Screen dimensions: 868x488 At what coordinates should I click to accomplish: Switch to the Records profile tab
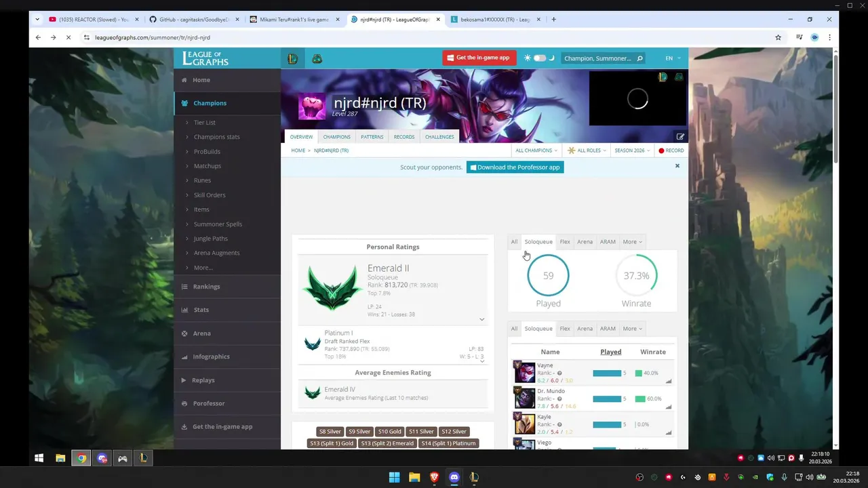tap(404, 137)
